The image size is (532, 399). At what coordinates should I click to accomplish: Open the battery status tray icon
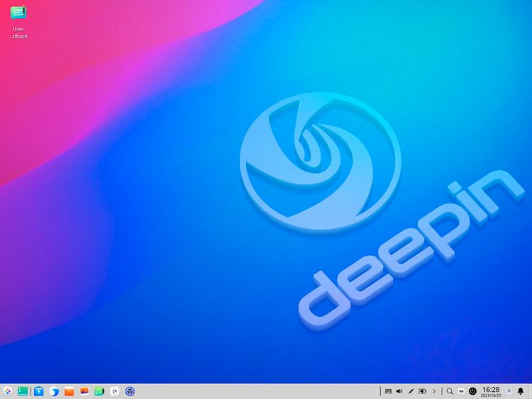click(x=423, y=391)
